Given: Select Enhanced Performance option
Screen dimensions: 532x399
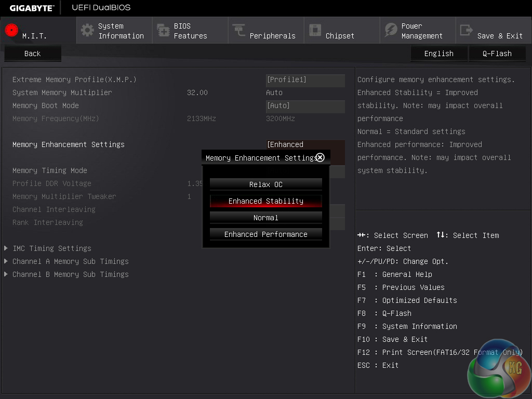Looking at the screenshot, I should (266, 234).
